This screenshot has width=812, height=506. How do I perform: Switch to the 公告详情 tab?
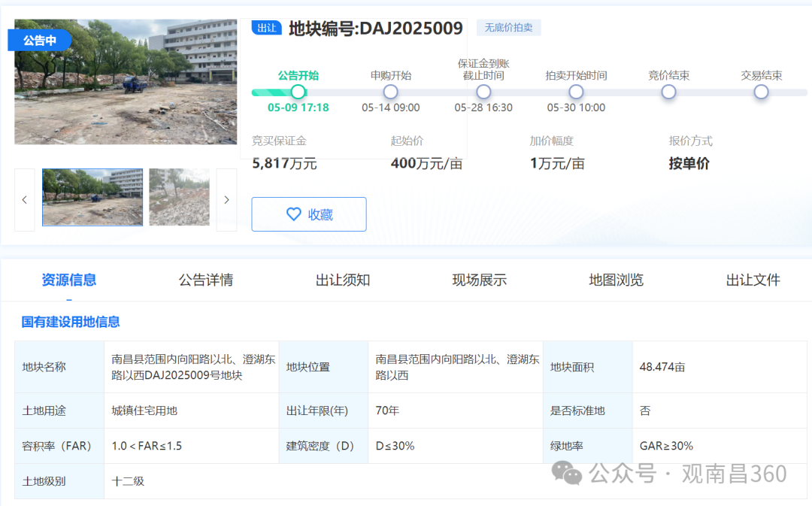click(x=205, y=280)
